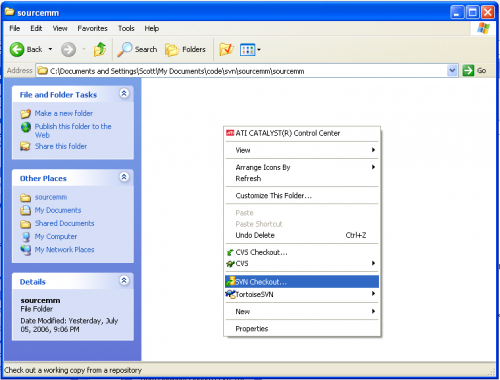The width and height of the screenshot is (500, 380).
Task: Click the globe icon for web publishing
Action: [26, 127]
